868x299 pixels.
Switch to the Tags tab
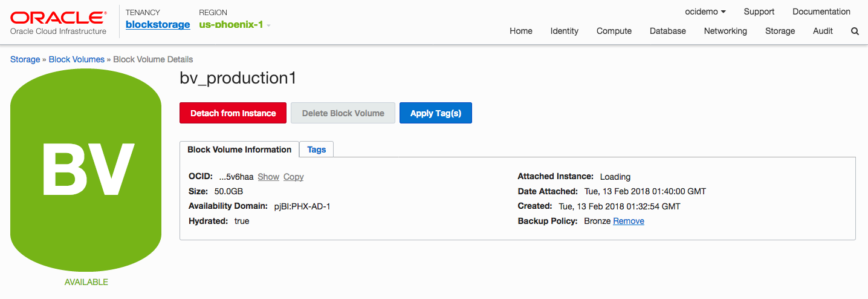(x=317, y=149)
